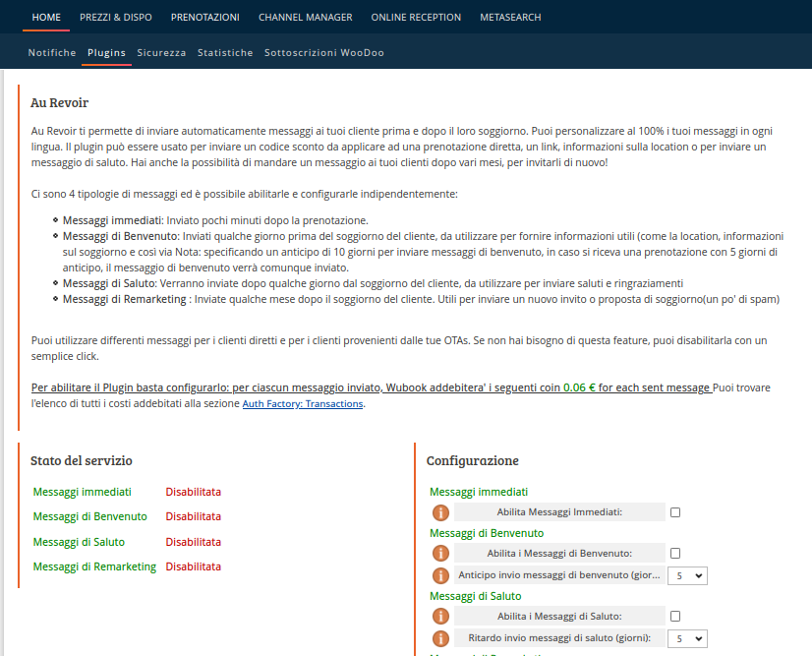This screenshot has width=812, height=656.
Task: Click Messaggi di Benvenuto in Stato del servizio
Action: coord(90,516)
